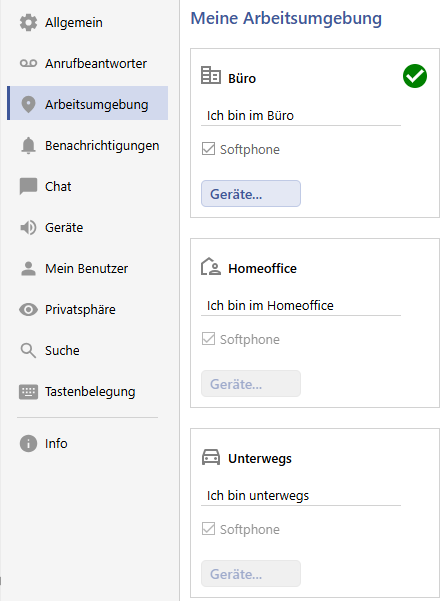Click the 'Ich bin unterwegs' text field
This screenshot has height=601, width=447.
[x=301, y=496]
